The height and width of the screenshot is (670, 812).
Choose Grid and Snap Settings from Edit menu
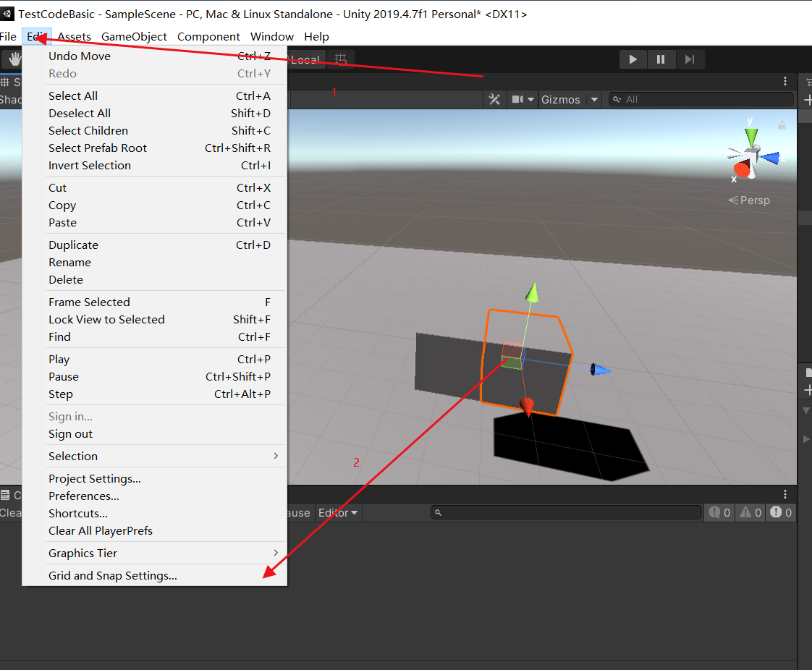pyautogui.click(x=112, y=575)
